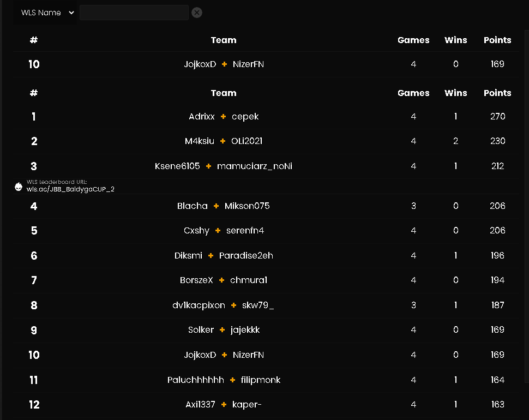Select player name Adrixx

(201, 117)
